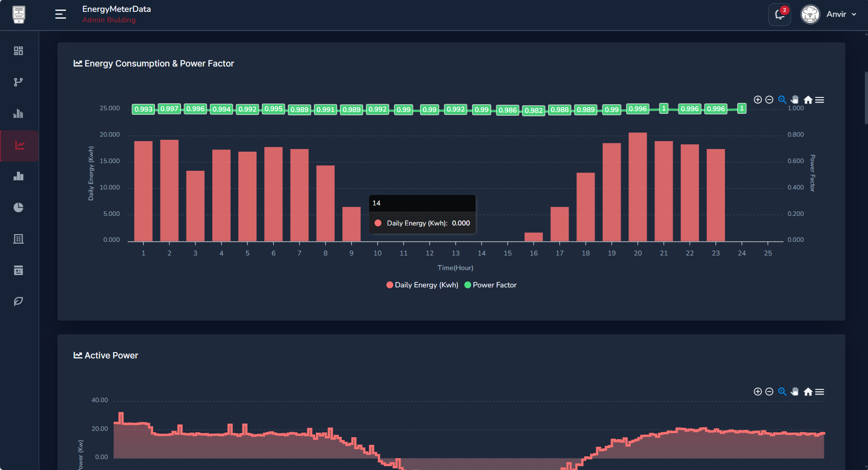Screen dimensions: 868x470
Task: Activate the pan tool on the Energy Consumption chart
Action: [x=794, y=99]
